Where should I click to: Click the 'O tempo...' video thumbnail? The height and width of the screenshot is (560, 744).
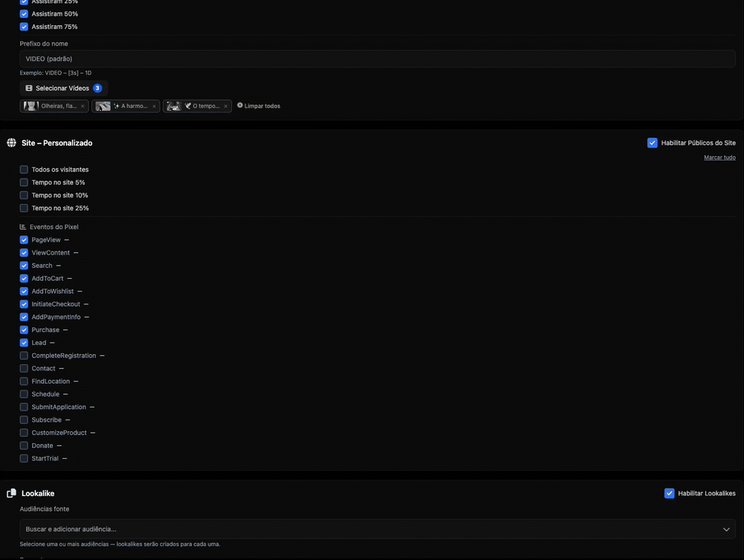[174, 106]
